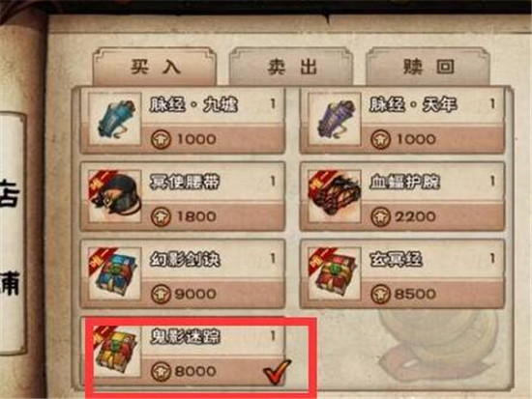Click the 1800 price of 冥使腰带
The width and height of the screenshot is (532, 399).
coord(196,216)
